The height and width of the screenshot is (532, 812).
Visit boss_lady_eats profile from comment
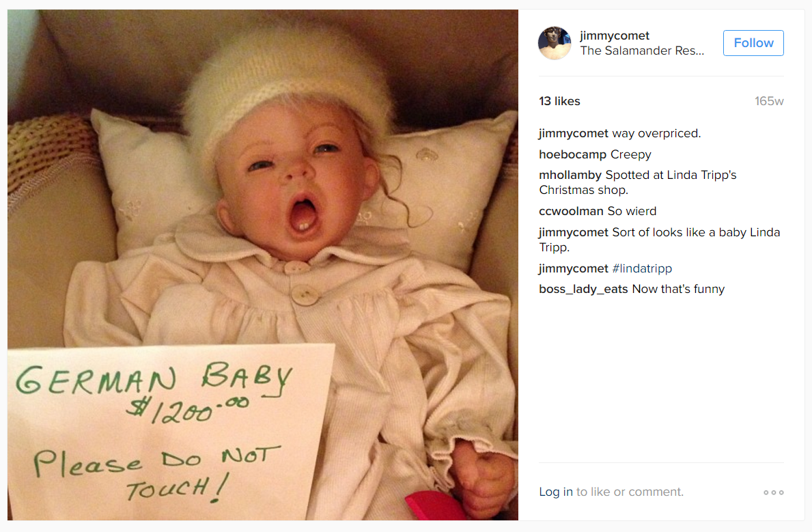pos(583,289)
